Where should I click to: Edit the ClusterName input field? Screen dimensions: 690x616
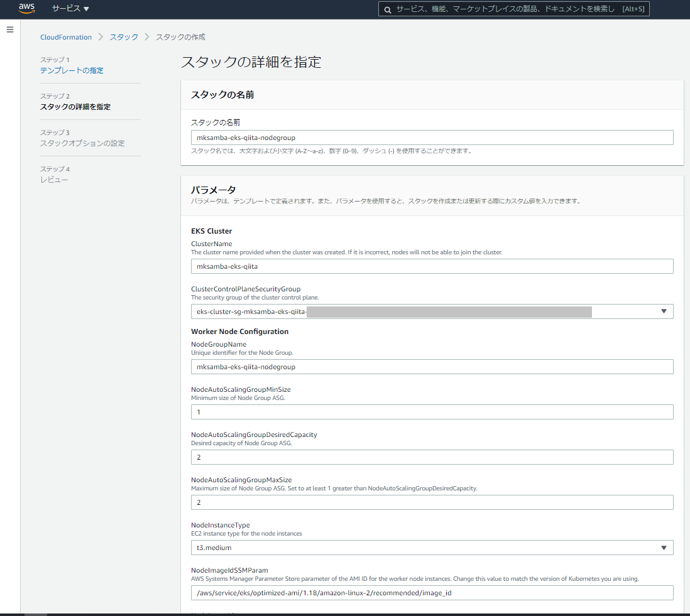[x=432, y=266]
